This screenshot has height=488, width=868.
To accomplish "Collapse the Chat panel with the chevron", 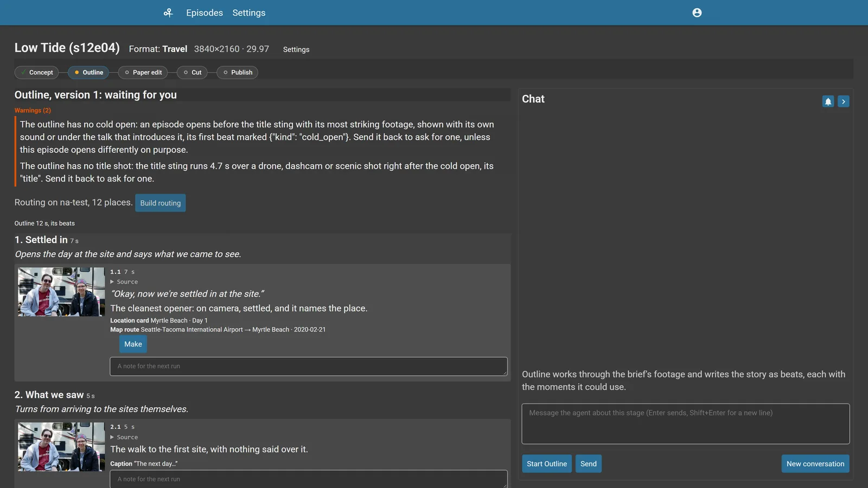I will (x=844, y=101).
